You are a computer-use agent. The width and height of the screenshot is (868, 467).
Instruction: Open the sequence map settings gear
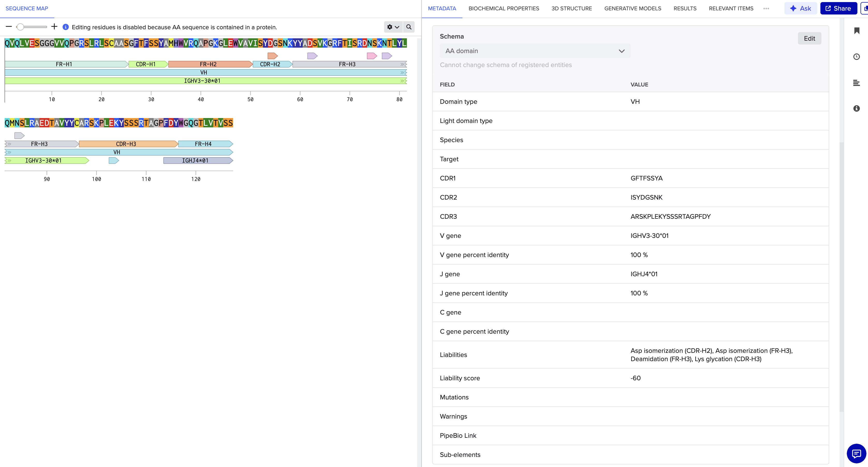(x=393, y=27)
